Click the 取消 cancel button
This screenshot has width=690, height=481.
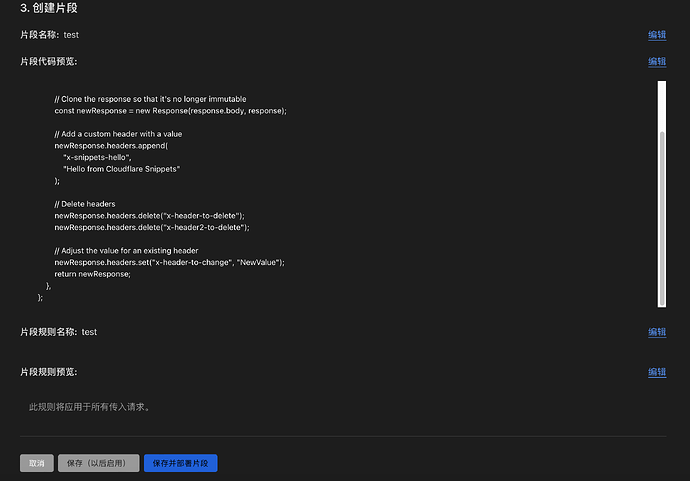pos(37,463)
